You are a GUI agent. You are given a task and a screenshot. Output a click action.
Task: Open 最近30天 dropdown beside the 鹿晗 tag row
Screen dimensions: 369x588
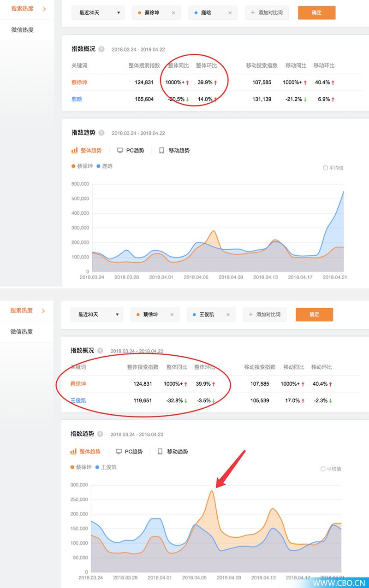[98, 13]
